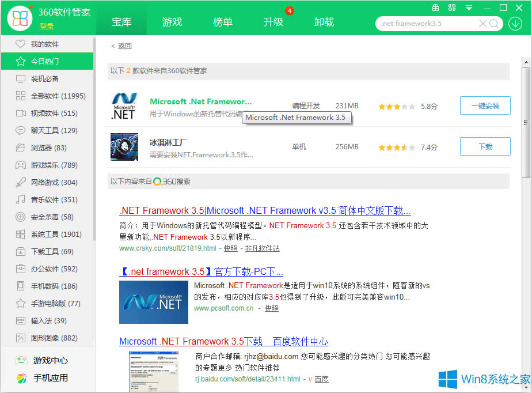
Task: Clear the search box with X icon
Action: point(483,24)
